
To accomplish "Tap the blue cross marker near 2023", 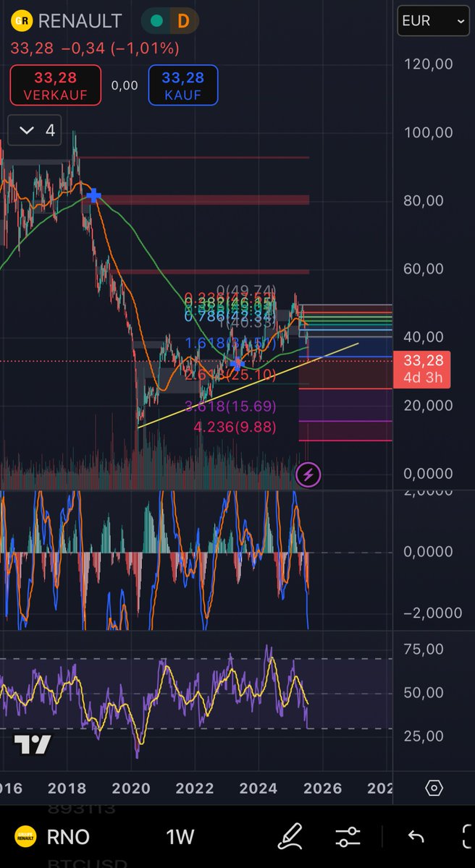I will pos(237,364).
